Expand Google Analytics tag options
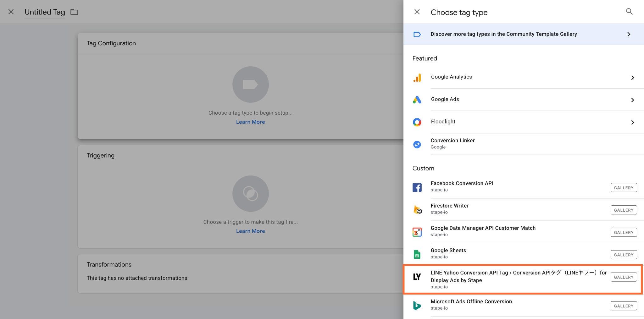 coord(633,78)
